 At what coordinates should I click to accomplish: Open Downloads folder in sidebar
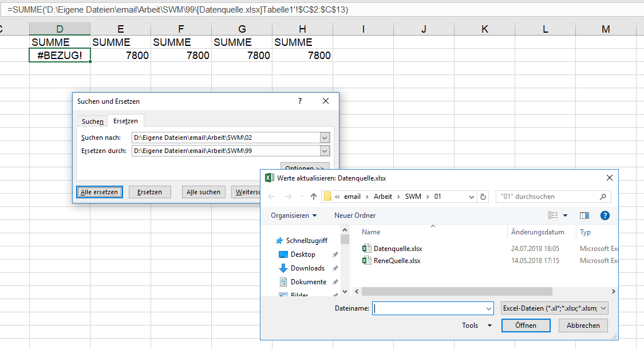307,268
